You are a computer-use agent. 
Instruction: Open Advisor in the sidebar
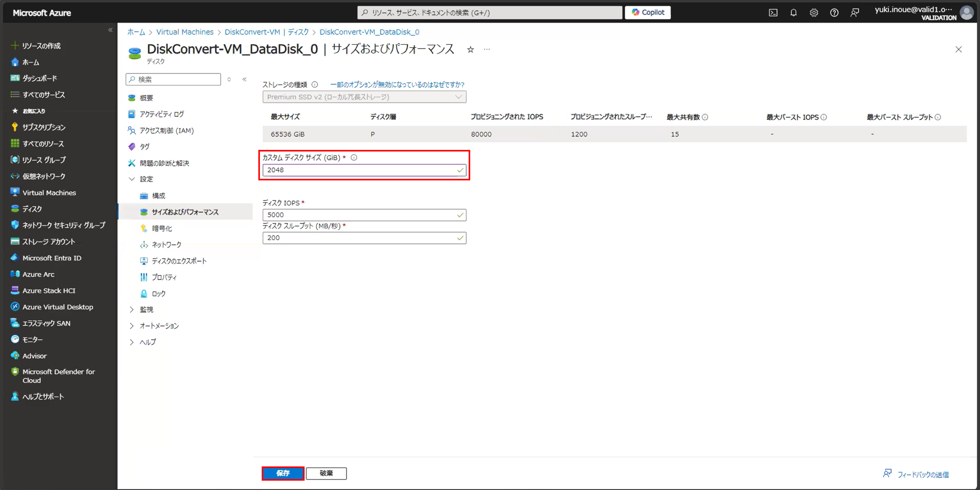28,356
